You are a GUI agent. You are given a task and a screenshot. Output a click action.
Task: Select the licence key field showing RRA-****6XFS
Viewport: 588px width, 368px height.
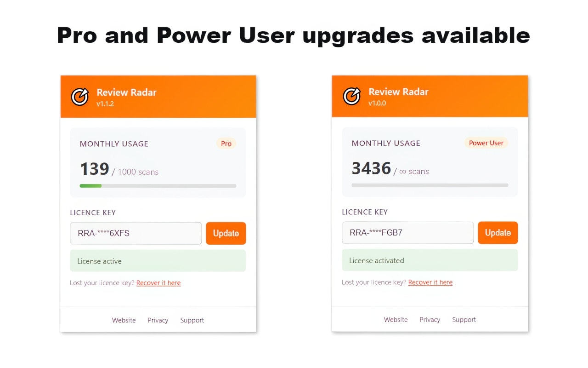[x=136, y=233]
